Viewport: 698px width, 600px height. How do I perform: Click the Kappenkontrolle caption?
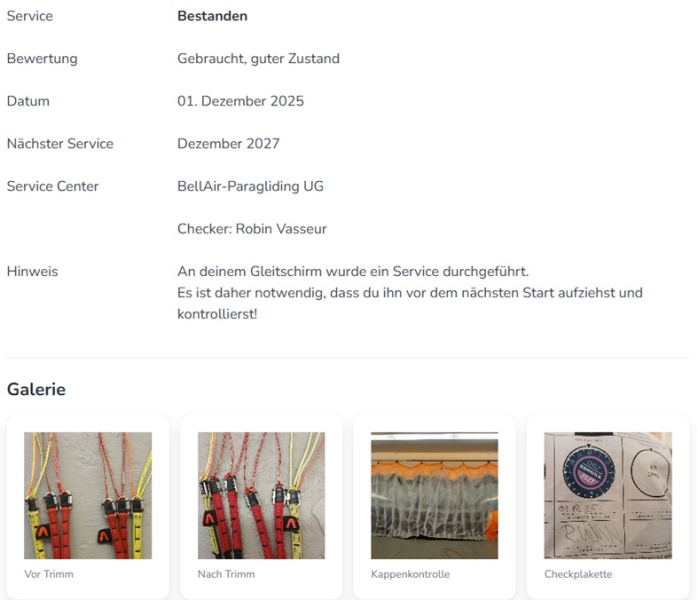point(410,574)
